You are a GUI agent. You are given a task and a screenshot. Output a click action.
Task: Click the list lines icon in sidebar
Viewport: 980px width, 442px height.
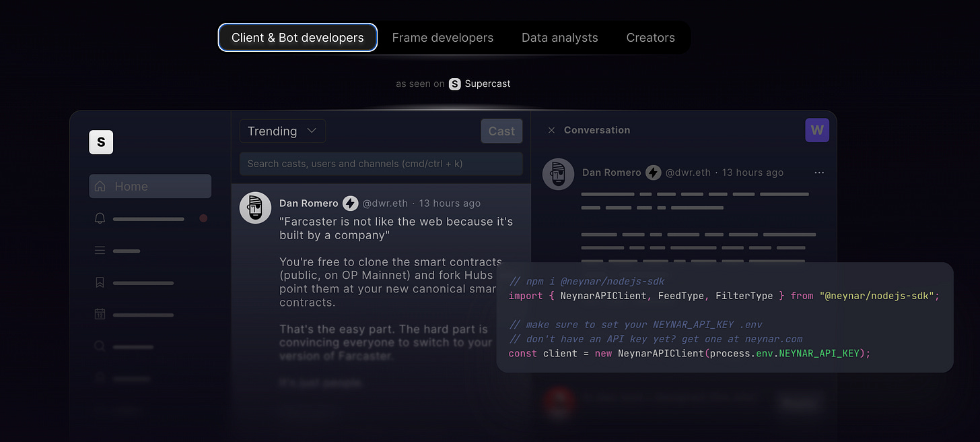(100, 251)
